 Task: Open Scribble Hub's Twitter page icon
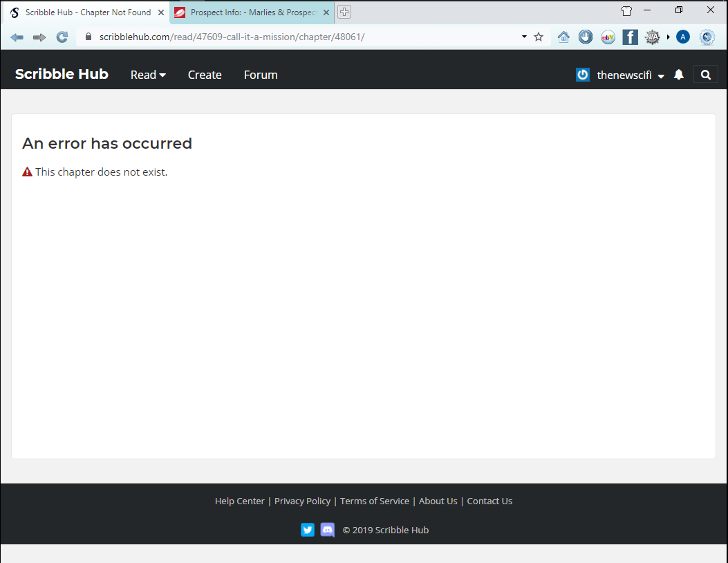coord(308,530)
